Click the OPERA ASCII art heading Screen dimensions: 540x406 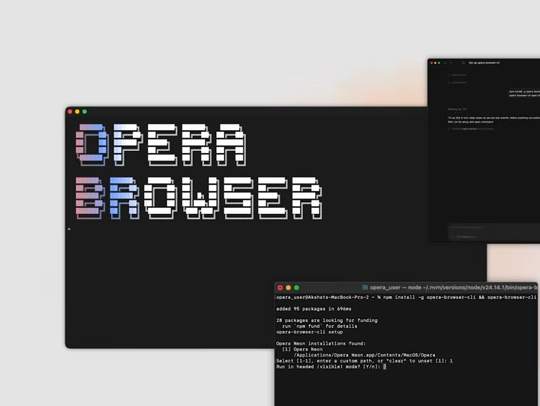coord(161,145)
